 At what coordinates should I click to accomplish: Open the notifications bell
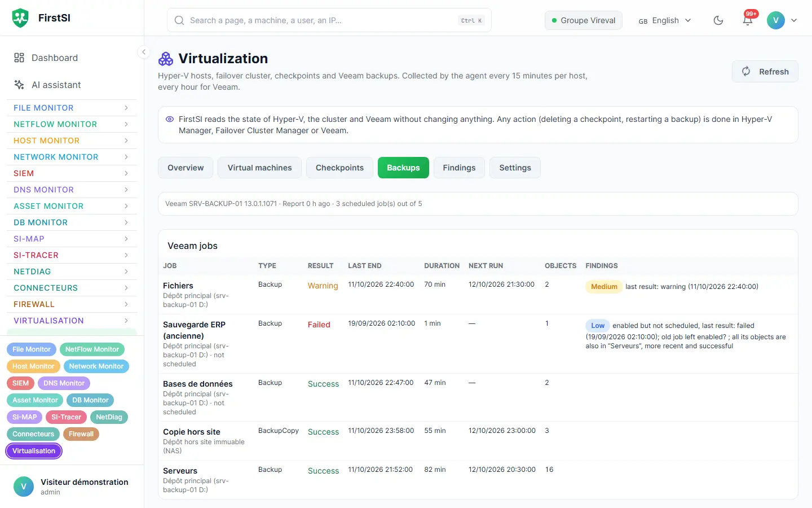coord(748,20)
